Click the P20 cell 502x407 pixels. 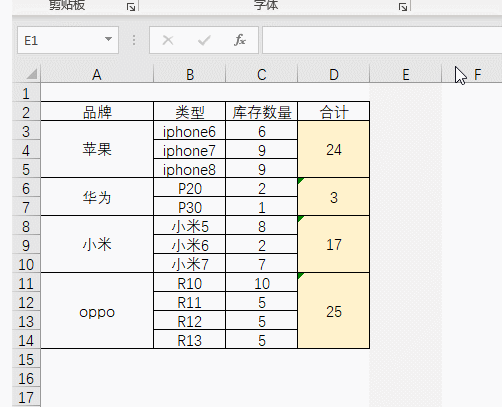click(x=190, y=187)
